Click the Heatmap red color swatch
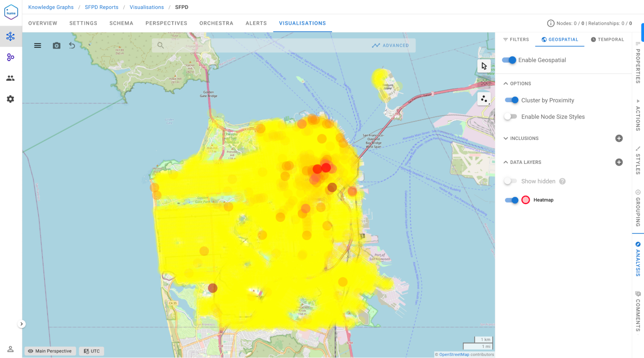This screenshot has width=644, height=358. click(x=525, y=200)
